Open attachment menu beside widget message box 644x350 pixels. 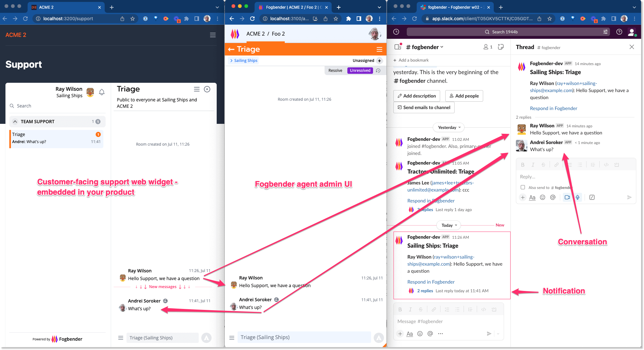[x=121, y=338]
